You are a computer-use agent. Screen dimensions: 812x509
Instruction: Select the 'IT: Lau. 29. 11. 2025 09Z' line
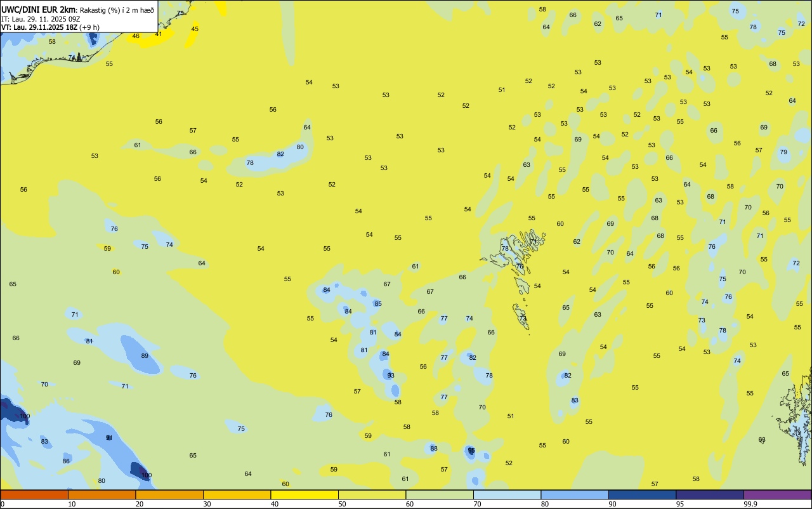(x=41, y=19)
